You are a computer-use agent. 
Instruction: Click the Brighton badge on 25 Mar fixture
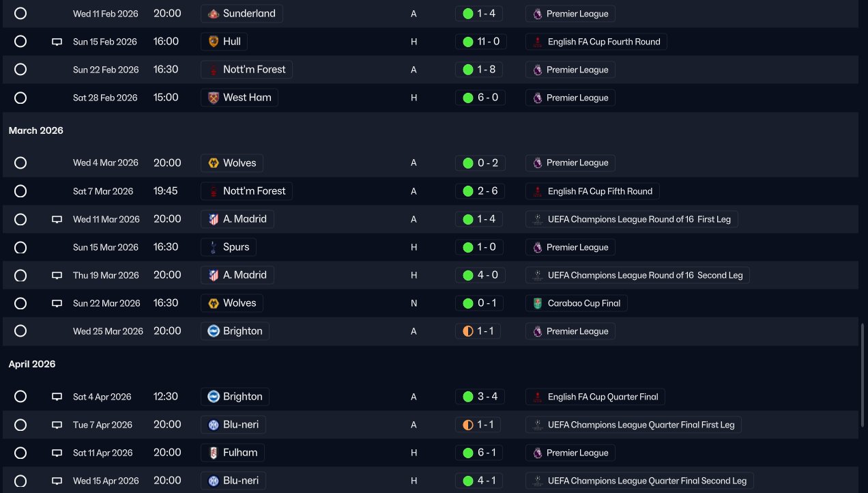coord(214,331)
